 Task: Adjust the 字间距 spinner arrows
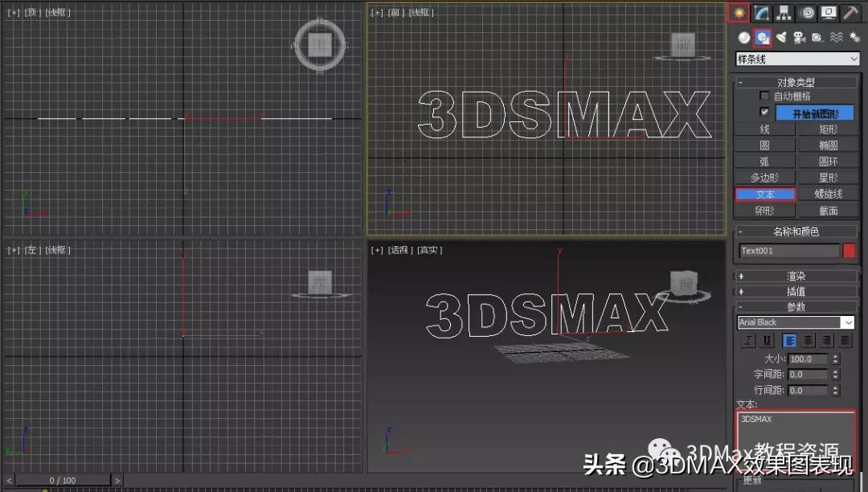click(x=835, y=374)
